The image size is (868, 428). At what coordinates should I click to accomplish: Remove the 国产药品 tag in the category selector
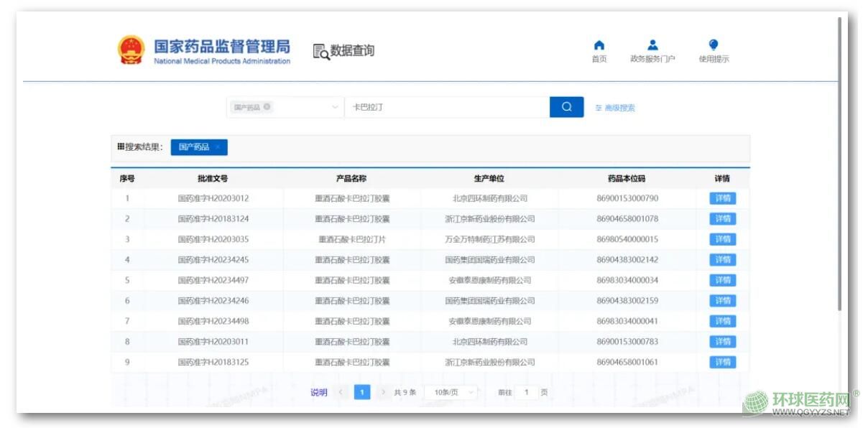tap(267, 107)
